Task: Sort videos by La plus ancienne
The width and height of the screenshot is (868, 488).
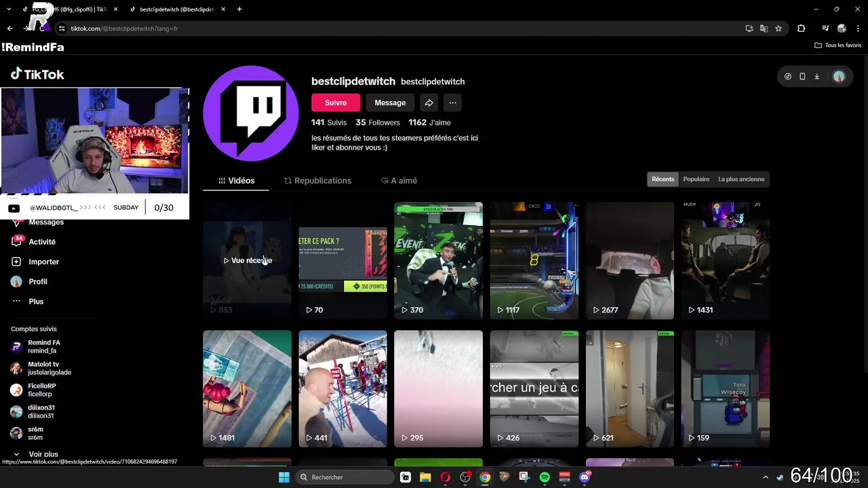Action: [x=741, y=180]
